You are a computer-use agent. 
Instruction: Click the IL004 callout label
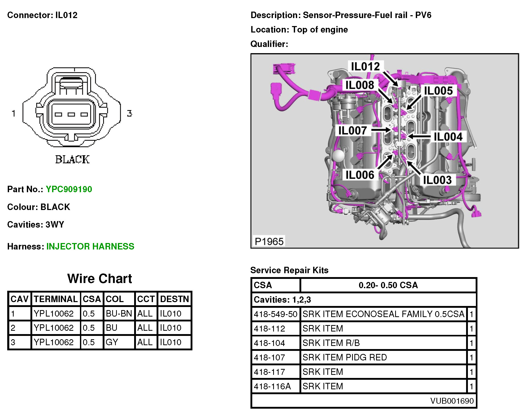click(x=448, y=137)
